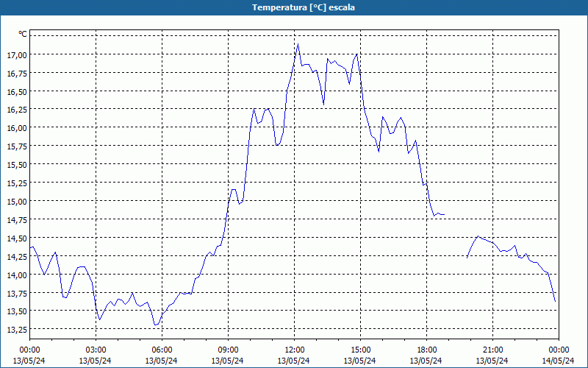Viewport: 588px width, 368px height.
Task: Select the 14,75 y-axis label
Action: pos(17,220)
